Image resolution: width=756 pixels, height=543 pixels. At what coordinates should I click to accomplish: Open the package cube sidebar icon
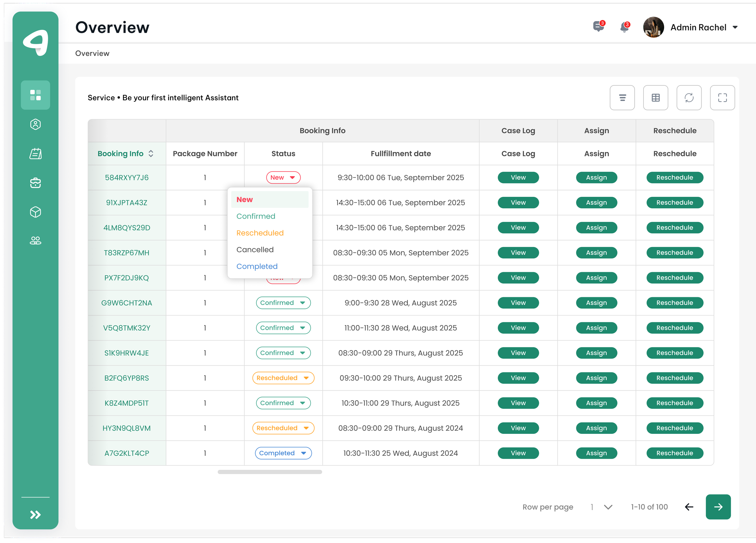pos(35,212)
